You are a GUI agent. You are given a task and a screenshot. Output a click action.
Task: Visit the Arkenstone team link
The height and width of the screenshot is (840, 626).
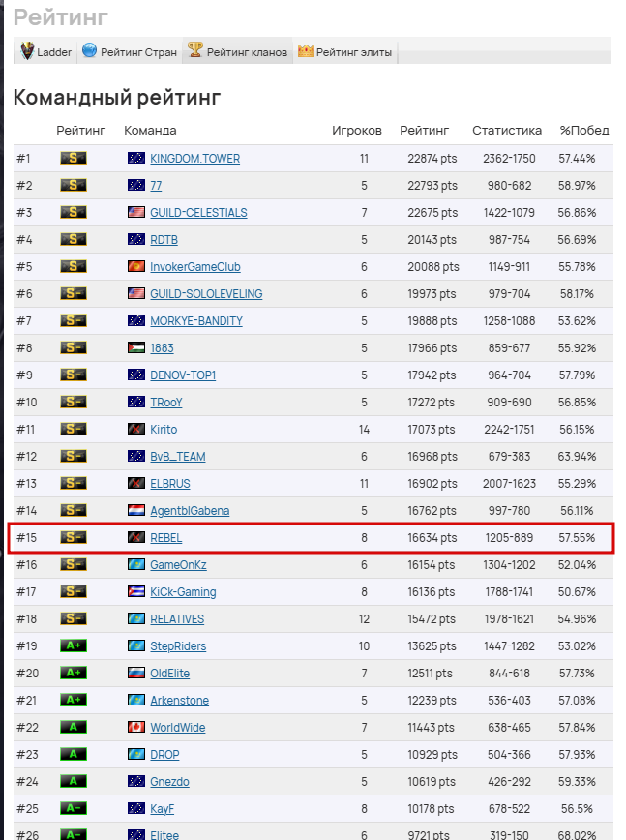pos(179,701)
